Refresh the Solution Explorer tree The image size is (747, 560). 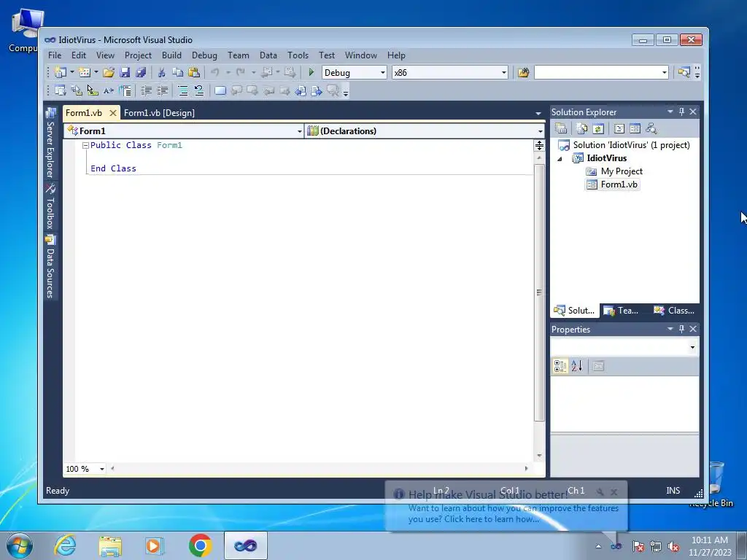(x=598, y=128)
